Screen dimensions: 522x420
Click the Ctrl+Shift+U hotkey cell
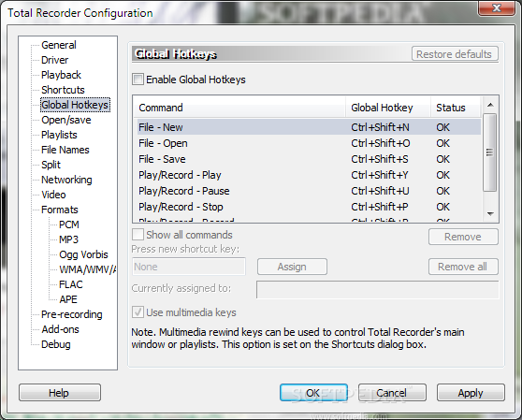click(380, 191)
